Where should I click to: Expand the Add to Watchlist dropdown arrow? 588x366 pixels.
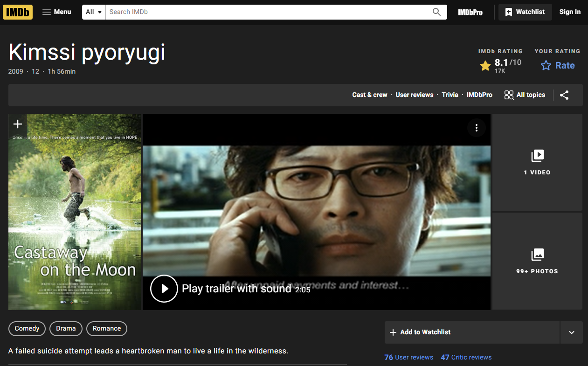point(572,332)
